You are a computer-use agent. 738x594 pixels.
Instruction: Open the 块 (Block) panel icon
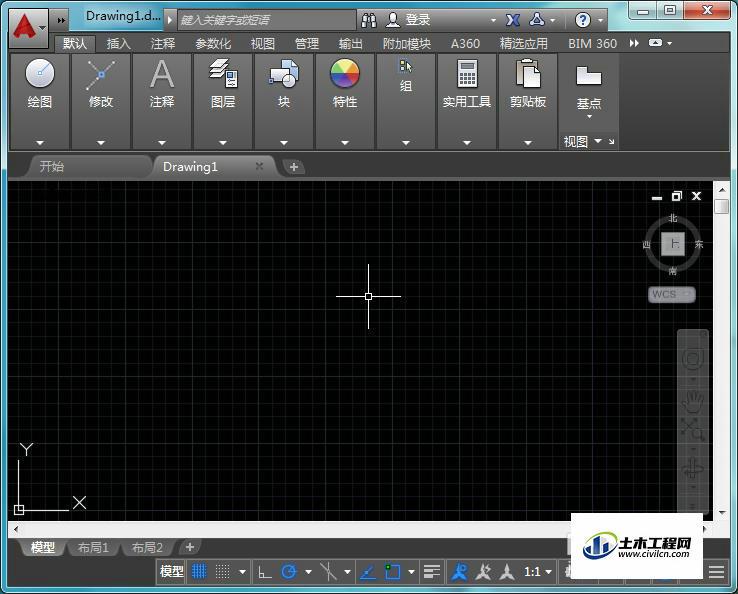pos(284,73)
